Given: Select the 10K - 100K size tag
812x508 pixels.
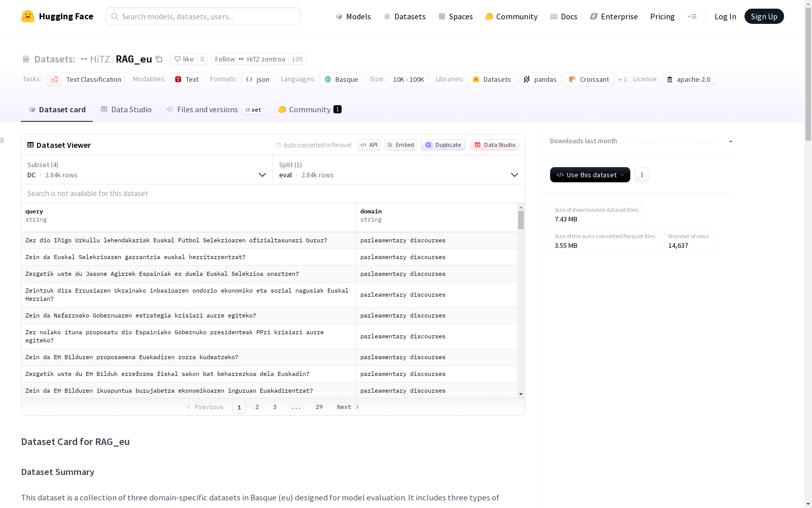Looking at the screenshot, I should [x=409, y=79].
